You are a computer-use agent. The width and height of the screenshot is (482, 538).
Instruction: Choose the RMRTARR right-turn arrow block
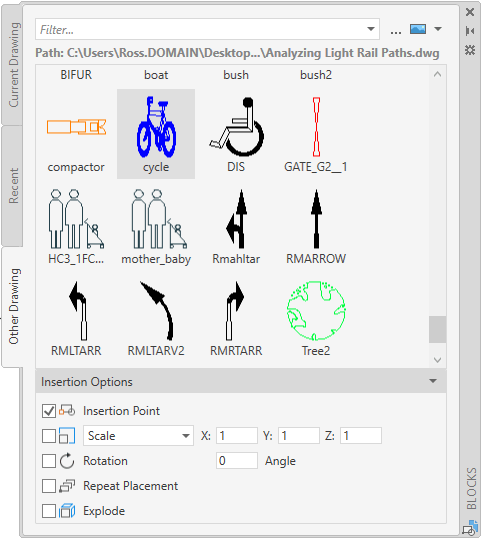click(x=236, y=318)
